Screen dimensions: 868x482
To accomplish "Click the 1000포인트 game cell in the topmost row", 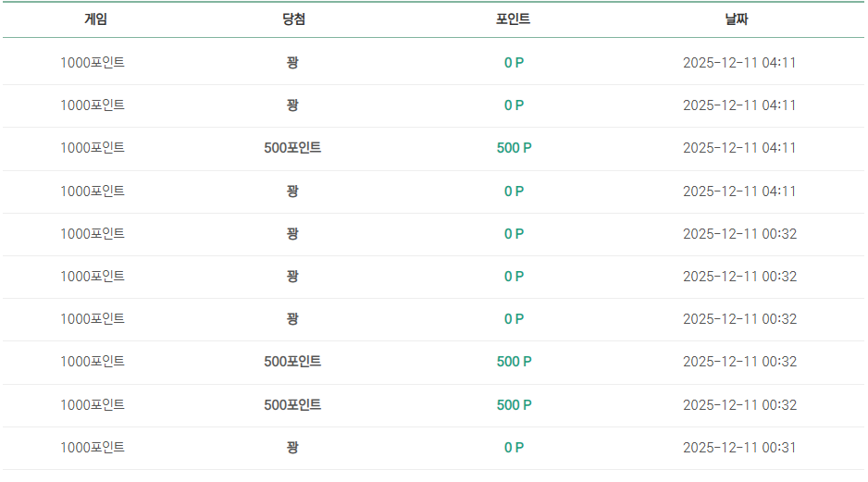I will point(93,63).
